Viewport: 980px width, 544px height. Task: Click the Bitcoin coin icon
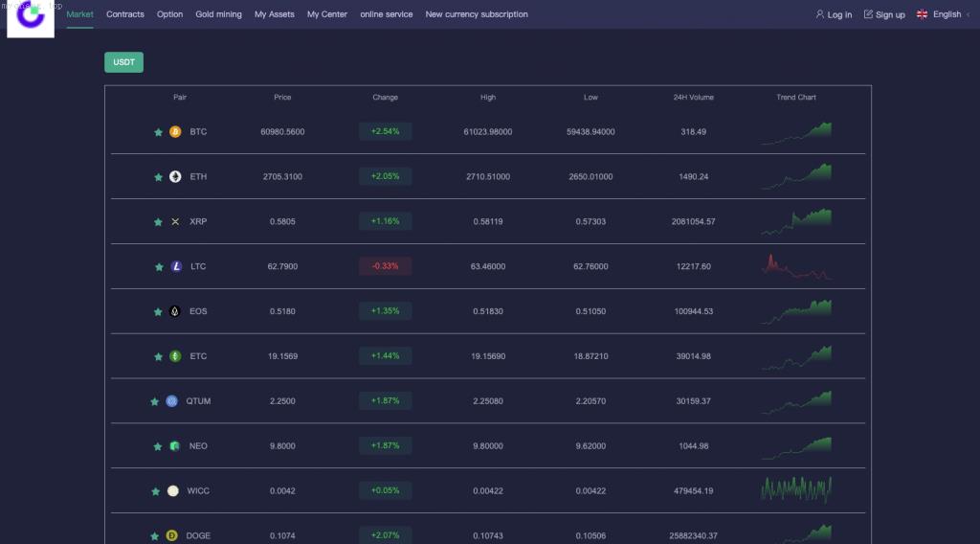point(175,132)
